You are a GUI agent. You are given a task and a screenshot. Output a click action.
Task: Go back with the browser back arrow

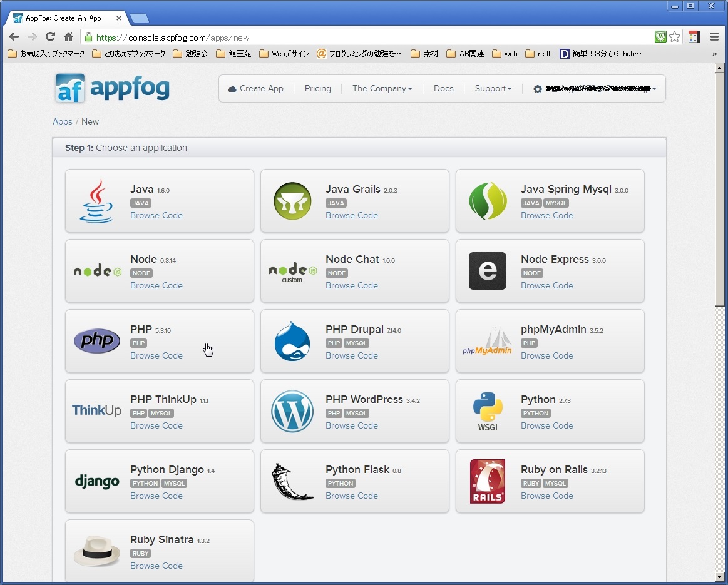[x=14, y=37]
